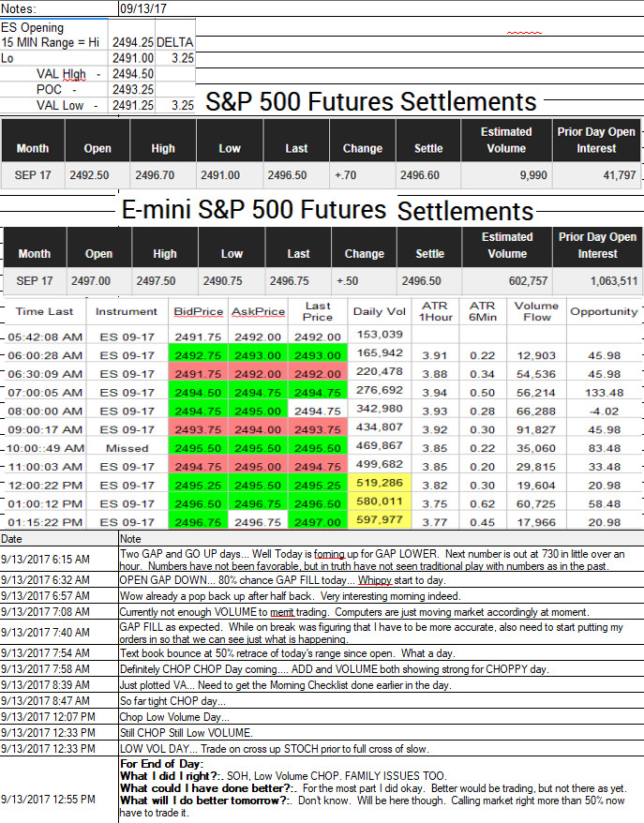Select the VAL High value 2494.50
This screenshot has height=823, width=644.
point(133,74)
